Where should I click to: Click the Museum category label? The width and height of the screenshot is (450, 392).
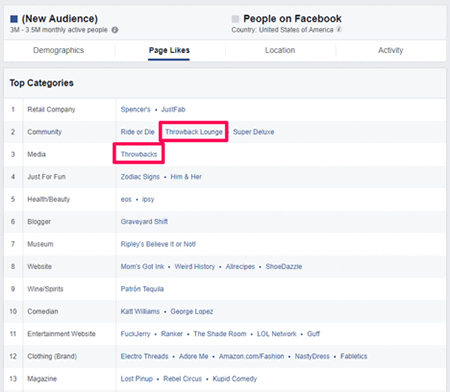point(40,244)
